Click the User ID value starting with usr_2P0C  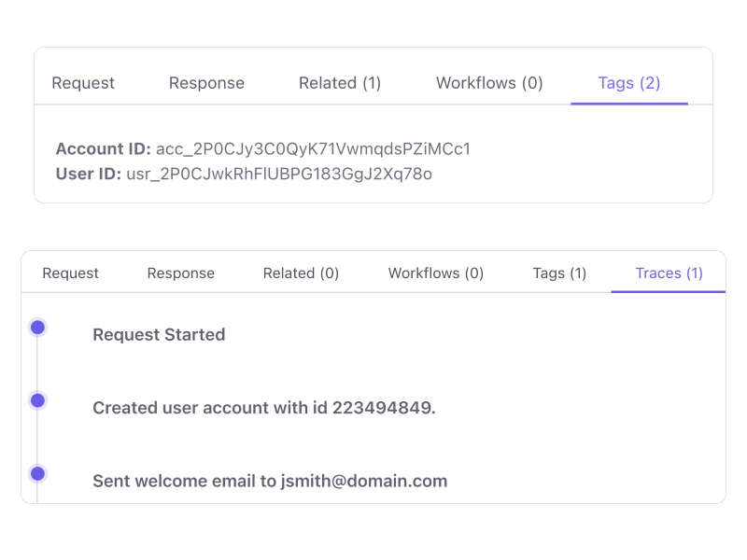[279, 174]
